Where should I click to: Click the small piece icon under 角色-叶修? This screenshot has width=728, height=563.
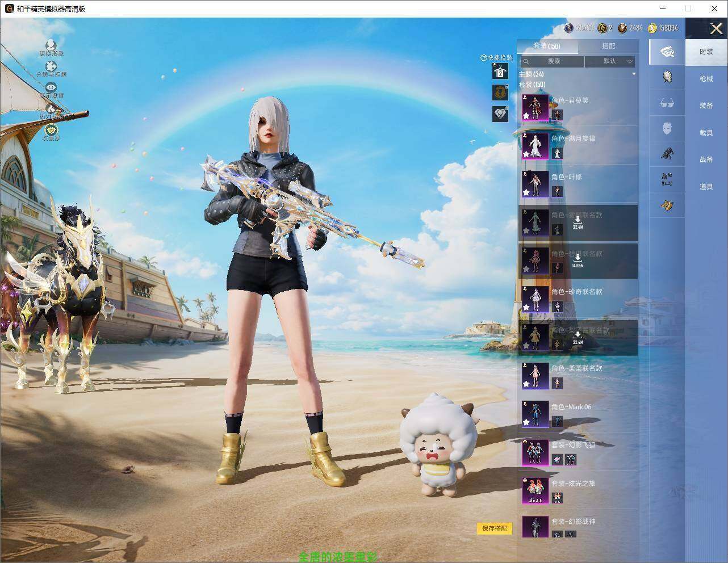(557, 191)
